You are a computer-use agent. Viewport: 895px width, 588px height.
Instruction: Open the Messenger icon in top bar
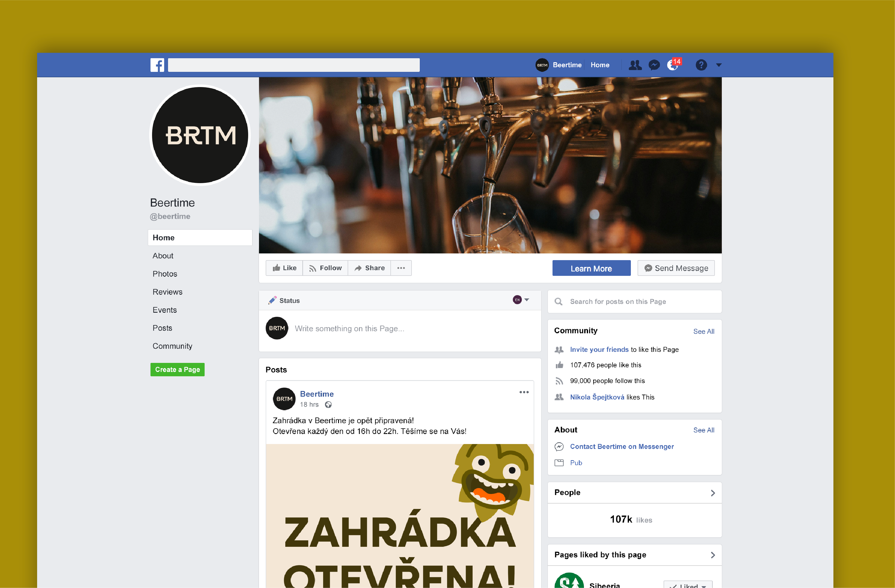coord(654,65)
